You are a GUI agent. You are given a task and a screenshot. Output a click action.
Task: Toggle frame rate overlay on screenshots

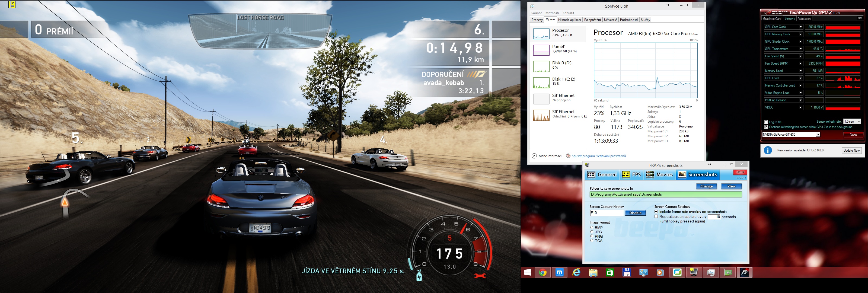656,212
